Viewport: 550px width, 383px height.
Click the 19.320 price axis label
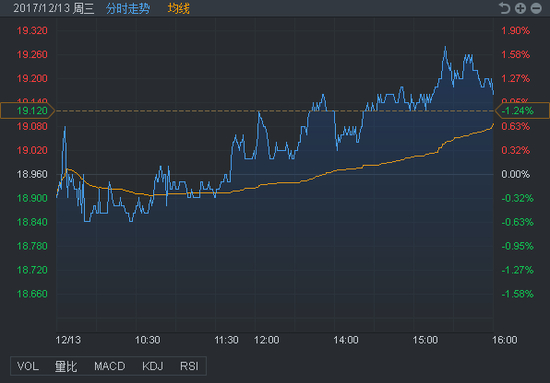click(32, 31)
